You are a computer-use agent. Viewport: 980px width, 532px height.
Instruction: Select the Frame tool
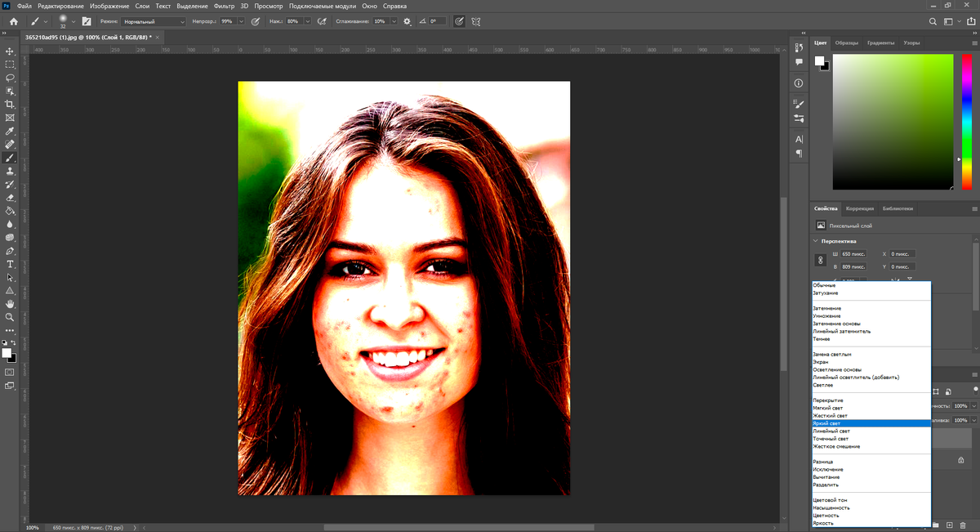click(11, 118)
